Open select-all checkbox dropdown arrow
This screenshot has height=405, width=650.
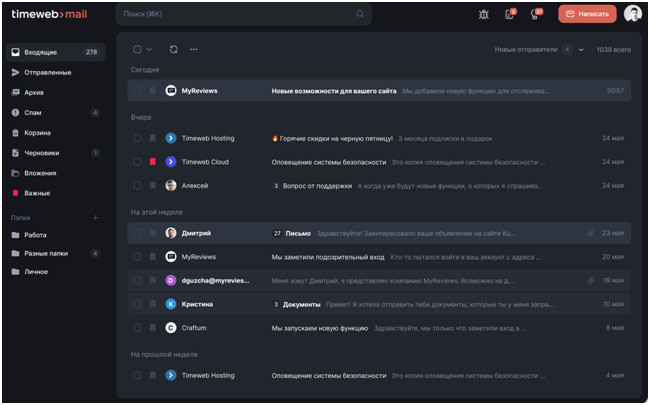[x=149, y=49]
